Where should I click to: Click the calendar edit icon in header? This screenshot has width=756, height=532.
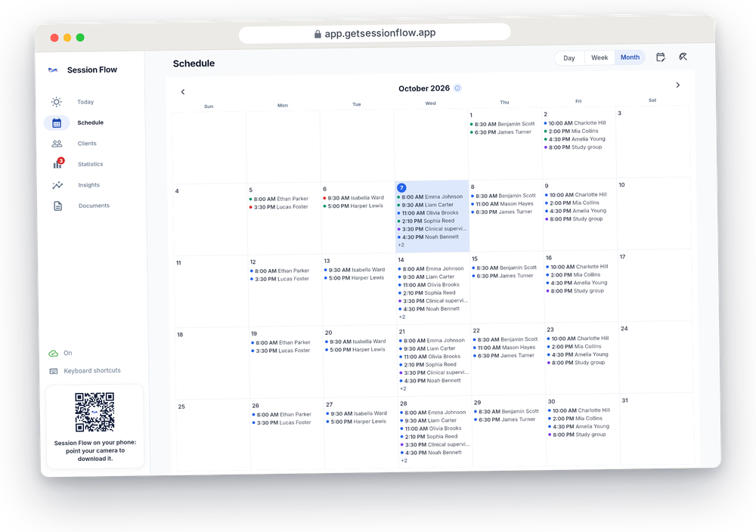click(x=661, y=57)
